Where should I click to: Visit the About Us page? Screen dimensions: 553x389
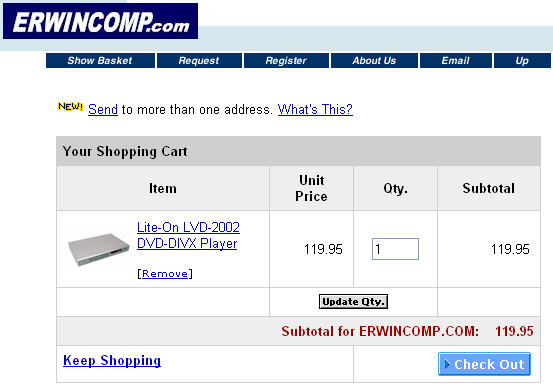(x=374, y=61)
